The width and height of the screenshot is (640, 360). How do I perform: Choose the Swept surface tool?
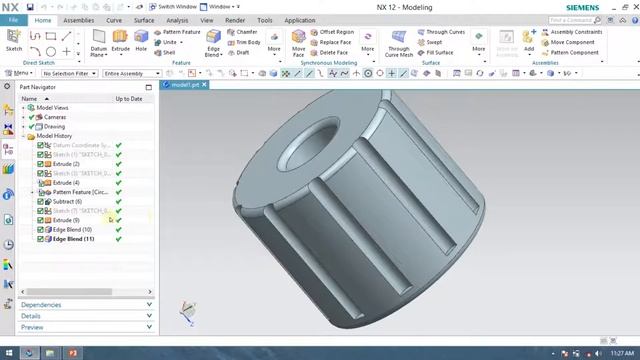pos(430,42)
